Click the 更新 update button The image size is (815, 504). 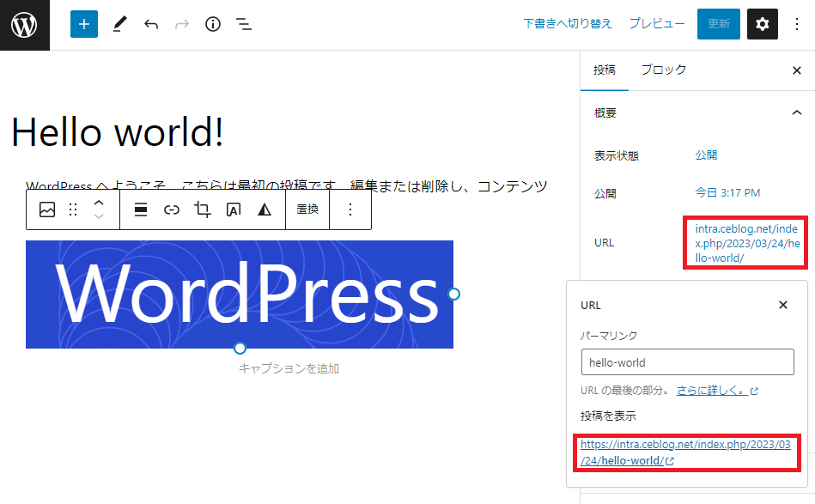(718, 24)
